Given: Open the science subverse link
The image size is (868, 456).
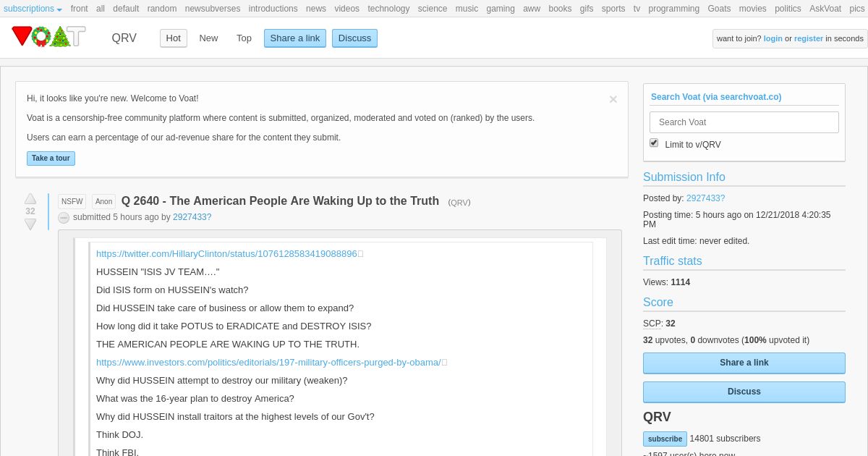Looking at the screenshot, I should click(433, 9).
